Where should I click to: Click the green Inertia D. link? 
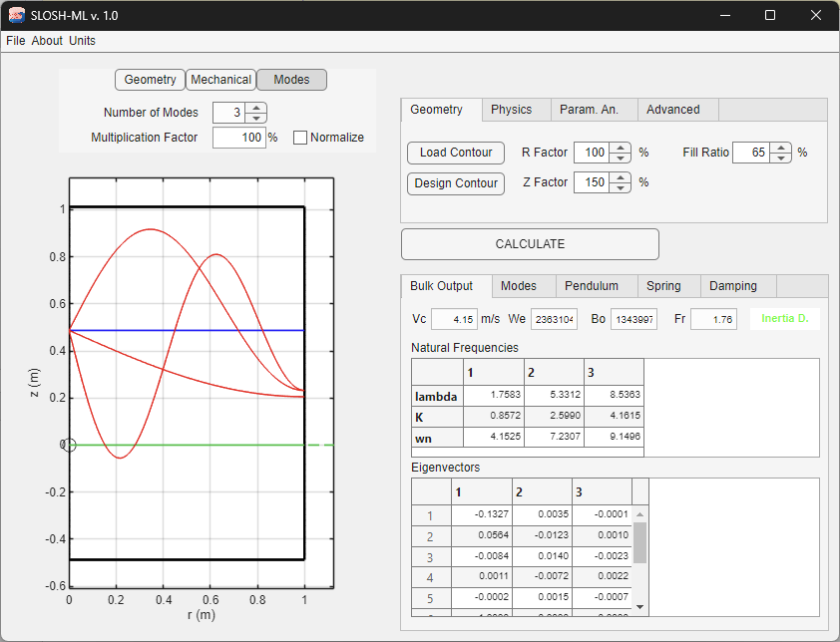pos(785,319)
